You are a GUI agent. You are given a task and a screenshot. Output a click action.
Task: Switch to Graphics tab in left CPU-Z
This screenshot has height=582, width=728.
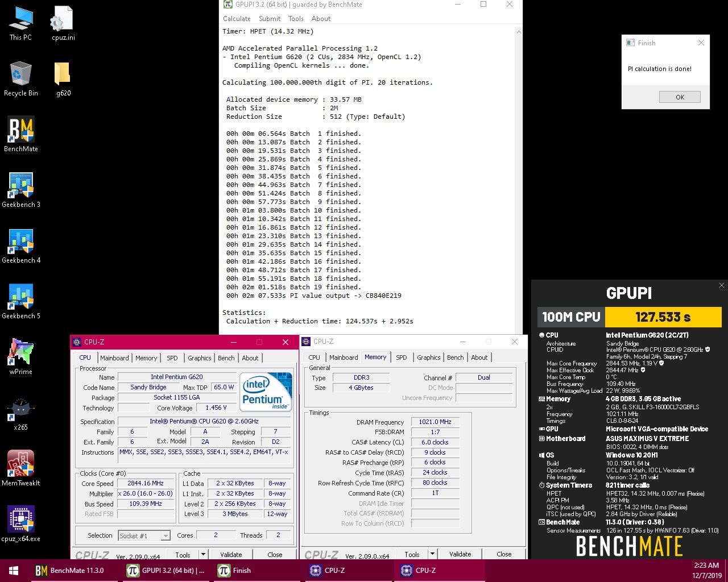[200, 358]
